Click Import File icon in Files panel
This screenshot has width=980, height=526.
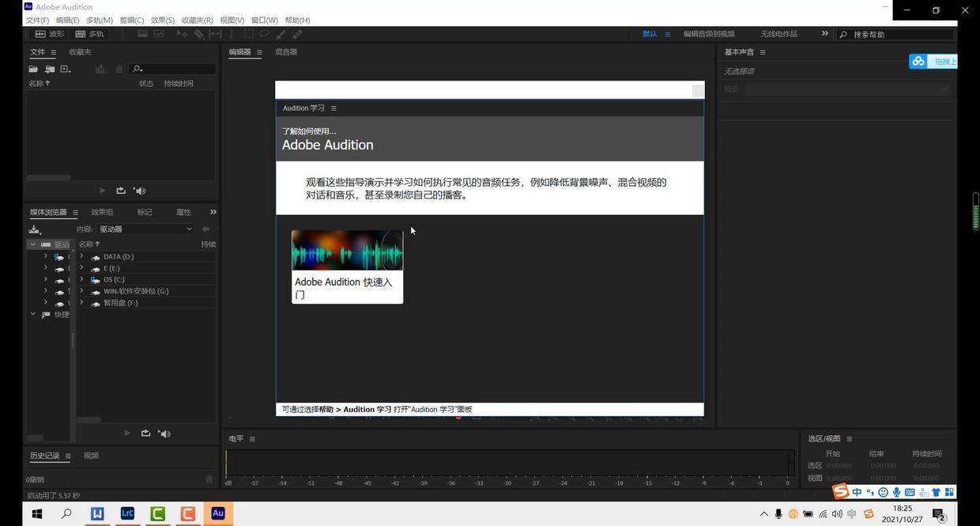49,70
